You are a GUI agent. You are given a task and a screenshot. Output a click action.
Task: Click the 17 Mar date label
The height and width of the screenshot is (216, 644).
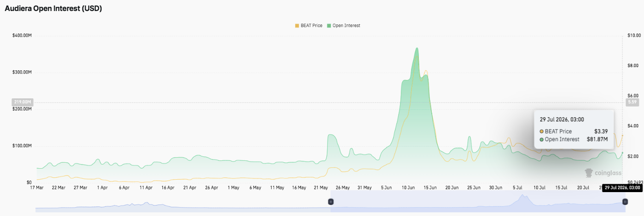click(36, 188)
